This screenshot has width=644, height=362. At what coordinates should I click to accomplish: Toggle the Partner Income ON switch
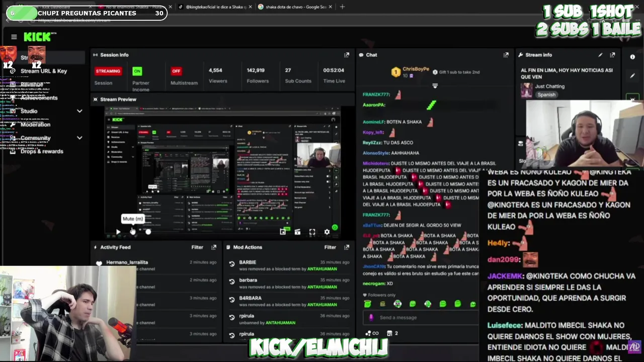coord(137,71)
